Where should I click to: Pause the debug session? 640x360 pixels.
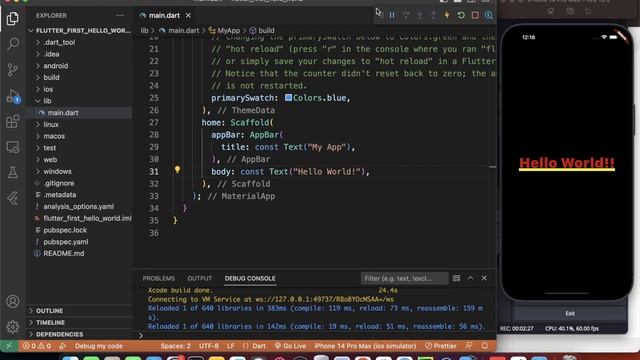(x=392, y=15)
